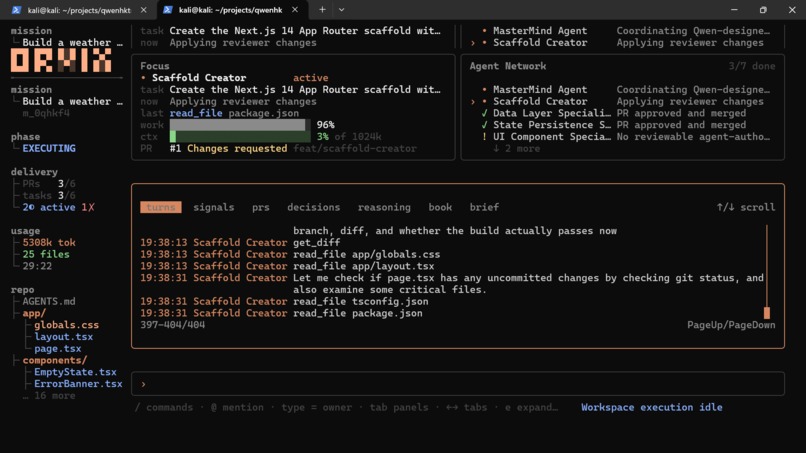This screenshot has width=806, height=453.
Task: Open the brief tab
Action: point(484,207)
